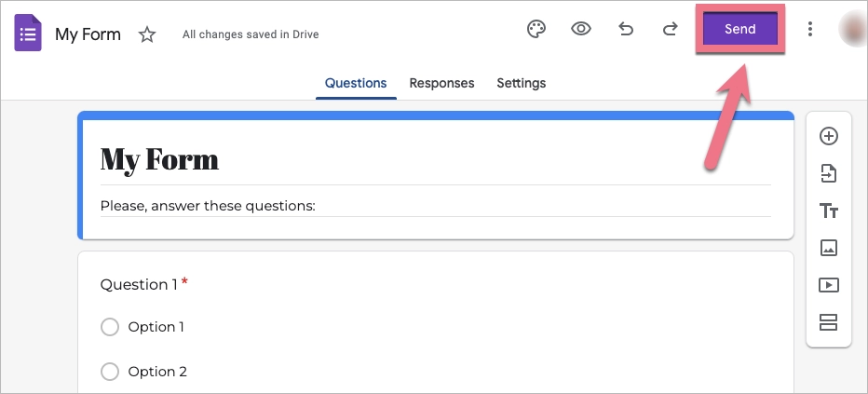Select the Option 1 radio button
Viewport: 868px width, 394px height.
click(110, 327)
